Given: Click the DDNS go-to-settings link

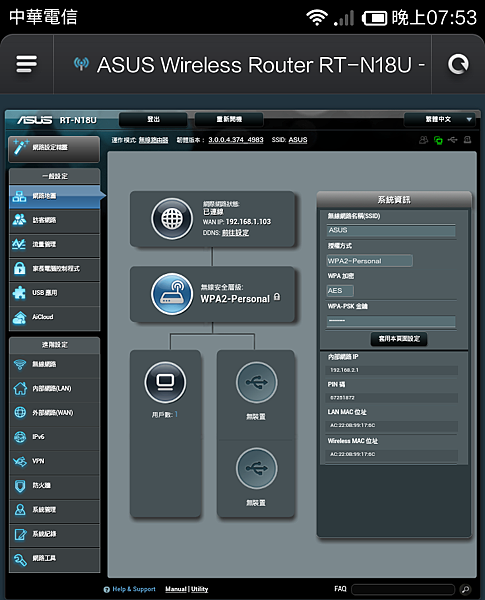Looking at the screenshot, I should [x=235, y=233].
